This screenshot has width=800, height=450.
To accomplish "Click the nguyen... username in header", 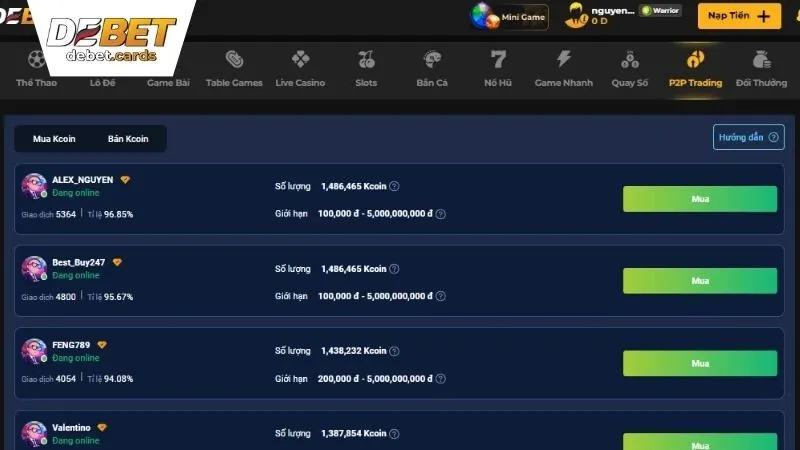I will 613,10.
